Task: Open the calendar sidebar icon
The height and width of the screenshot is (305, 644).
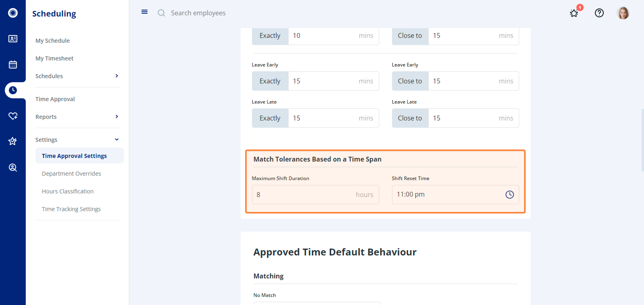Action: (13, 64)
